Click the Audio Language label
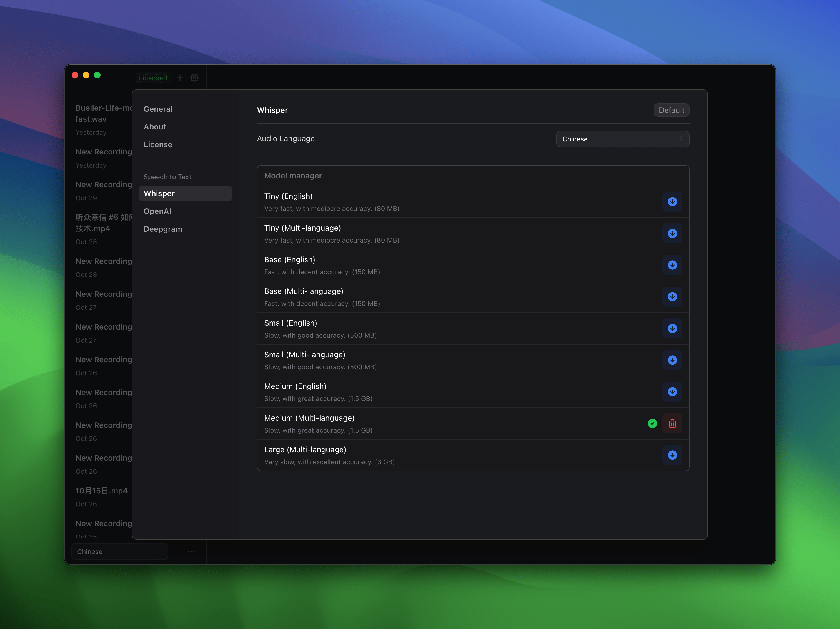840x629 pixels. [286, 139]
